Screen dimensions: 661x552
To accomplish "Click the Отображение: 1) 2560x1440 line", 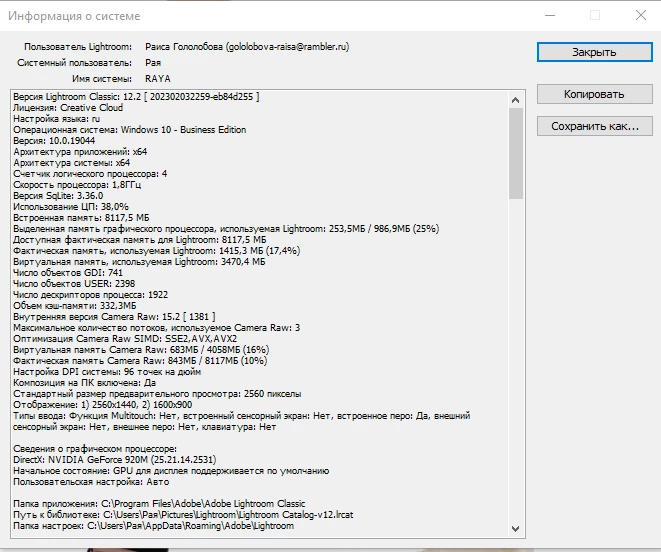I will point(102,404).
